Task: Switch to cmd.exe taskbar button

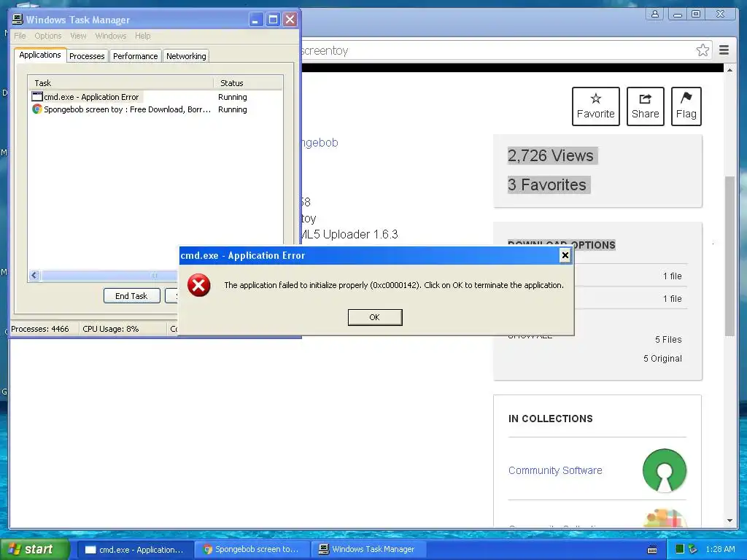Action: (x=135, y=550)
